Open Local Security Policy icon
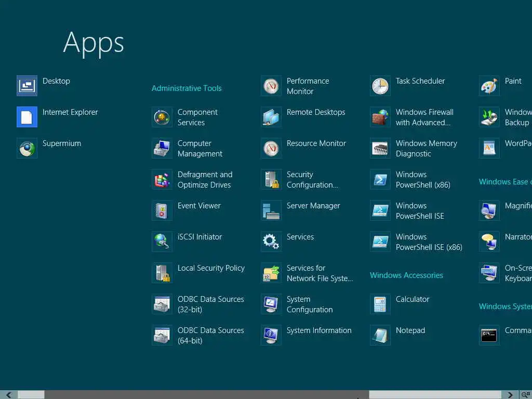The image size is (532, 399). (162, 273)
